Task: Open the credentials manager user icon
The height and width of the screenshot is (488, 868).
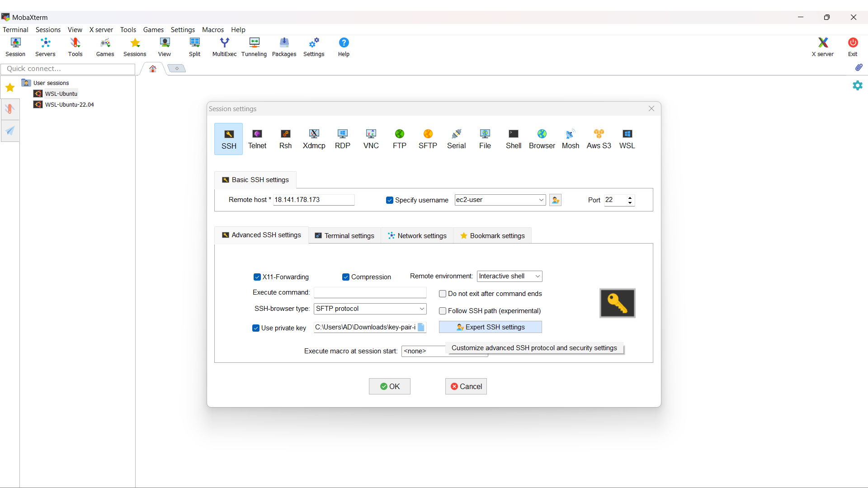Action: pos(555,200)
